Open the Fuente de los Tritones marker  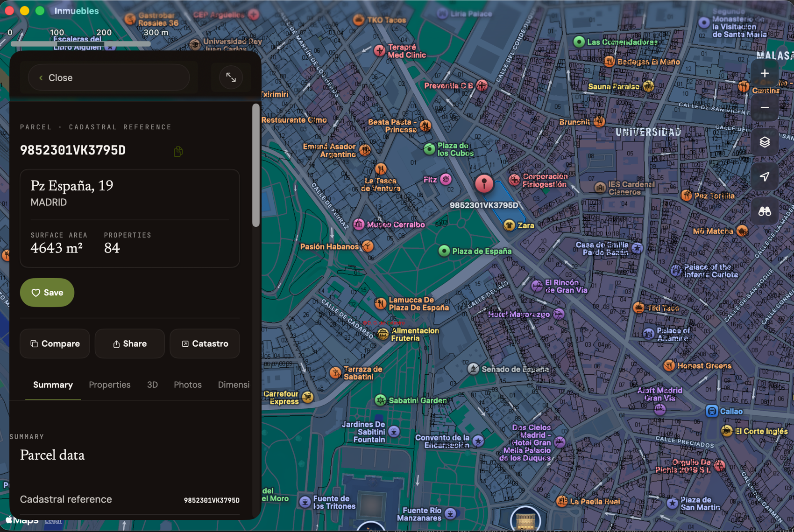tap(305, 502)
